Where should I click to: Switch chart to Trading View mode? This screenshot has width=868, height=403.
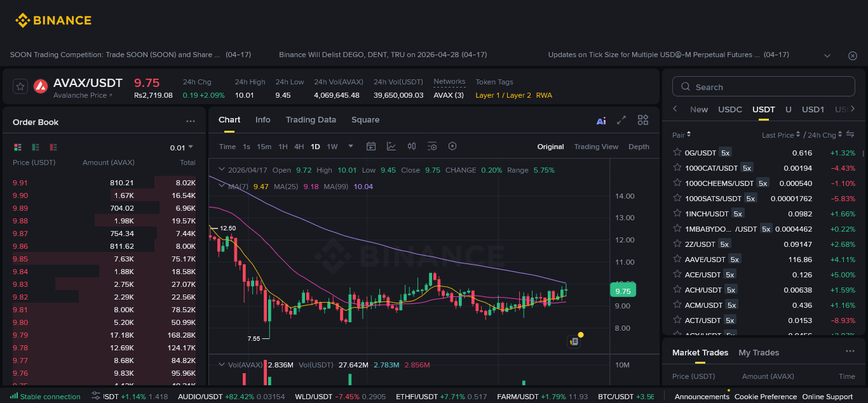[596, 147]
